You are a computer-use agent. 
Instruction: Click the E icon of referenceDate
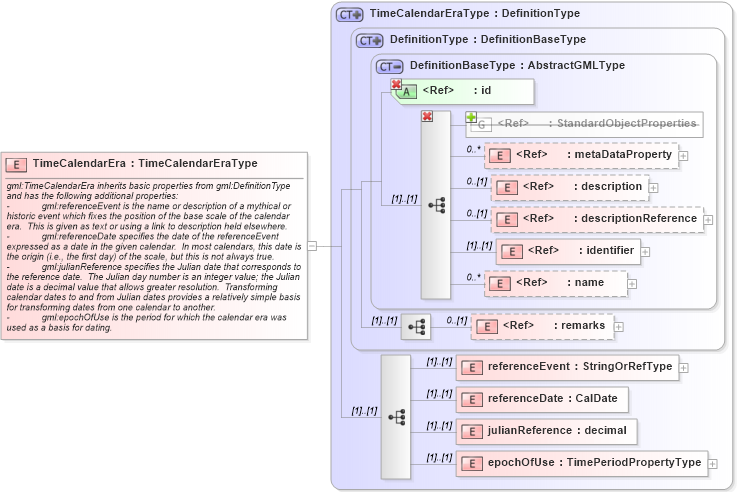pos(471,400)
